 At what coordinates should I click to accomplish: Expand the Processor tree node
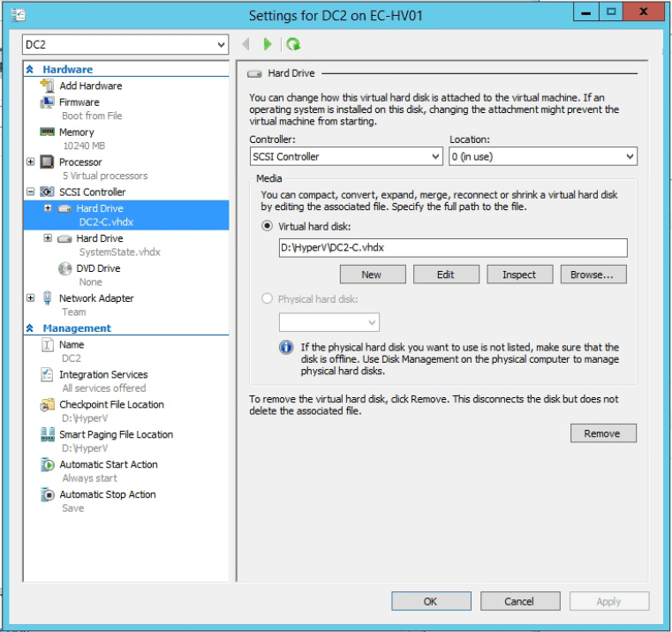click(x=31, y=162)
